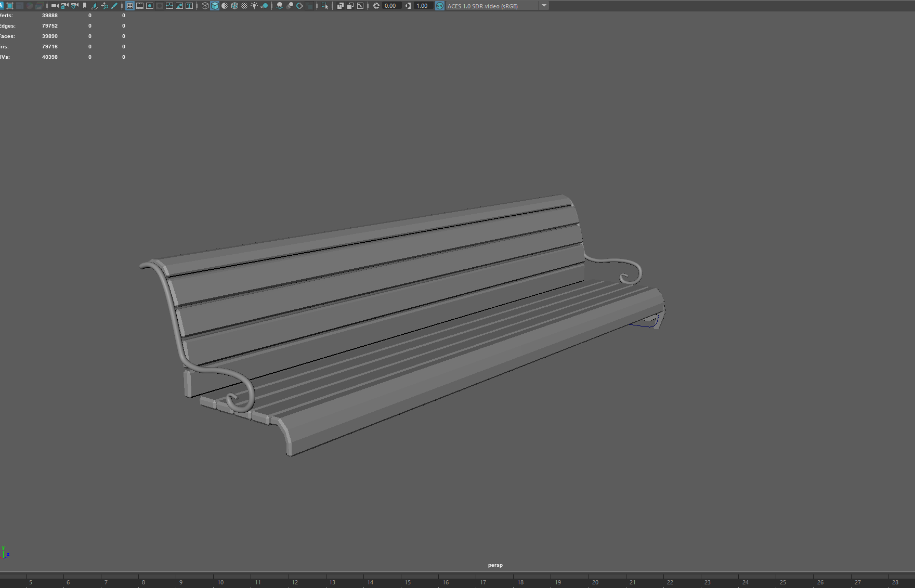Viewport: 915px width, 588px height.
Task: Toggle the Safe Action overlay
Action: tap(179, 6)
